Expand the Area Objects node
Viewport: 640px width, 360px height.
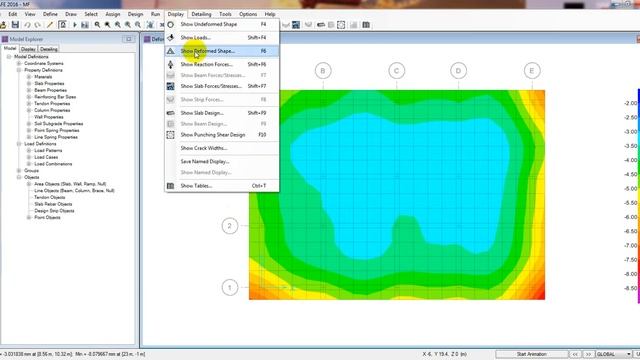(x=29, y=184)
